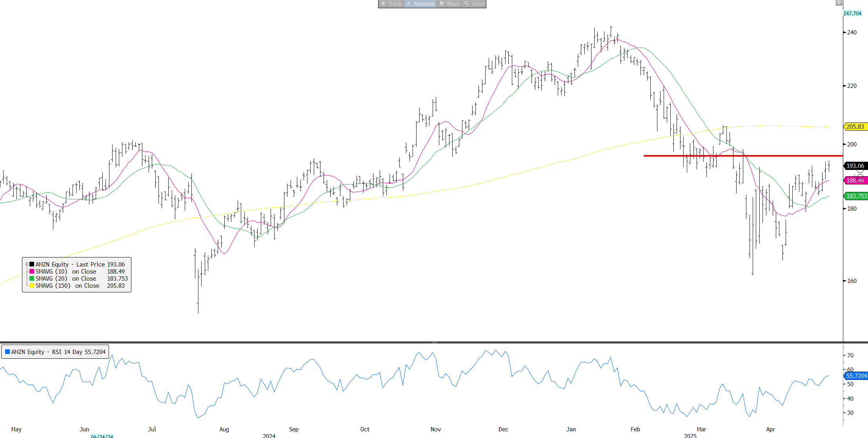The height and width of the screenshot is (438, 868).
Task: Click the axis scale spinner at top right
Action: [839, 3]
